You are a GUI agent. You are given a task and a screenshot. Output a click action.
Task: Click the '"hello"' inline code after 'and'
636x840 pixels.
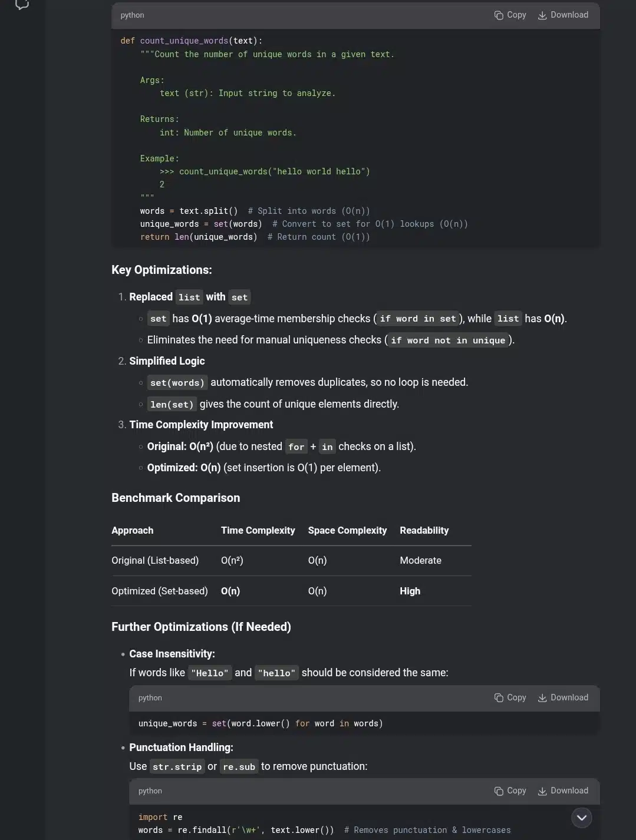pos(276,673)
